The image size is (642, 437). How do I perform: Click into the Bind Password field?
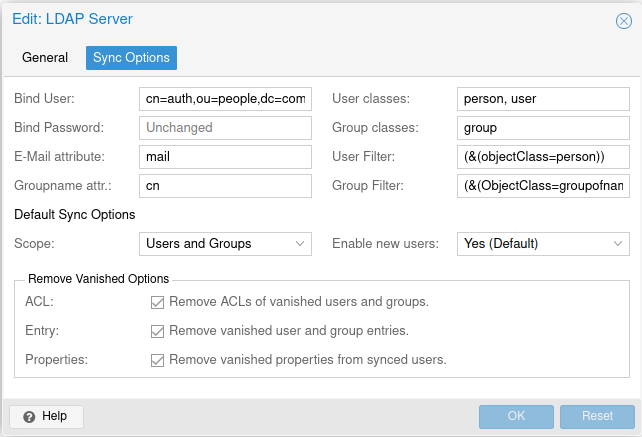225,128
